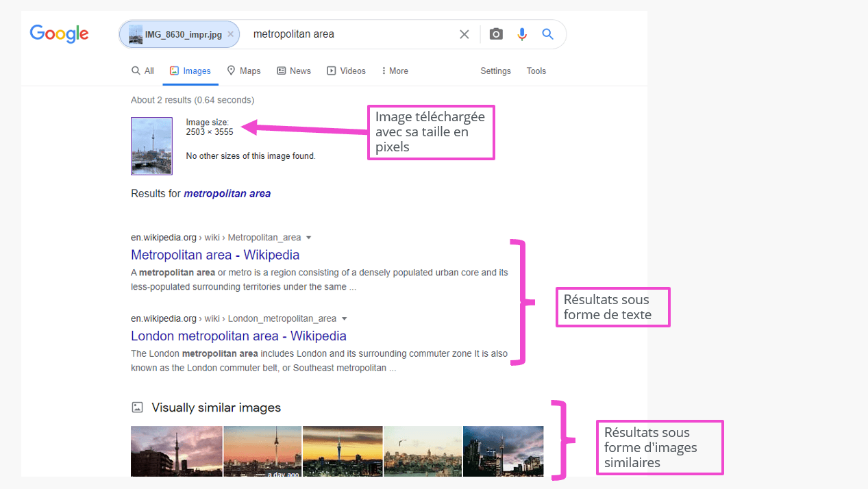Expand the More menu
868x489 pixels.
coord(395,71)
